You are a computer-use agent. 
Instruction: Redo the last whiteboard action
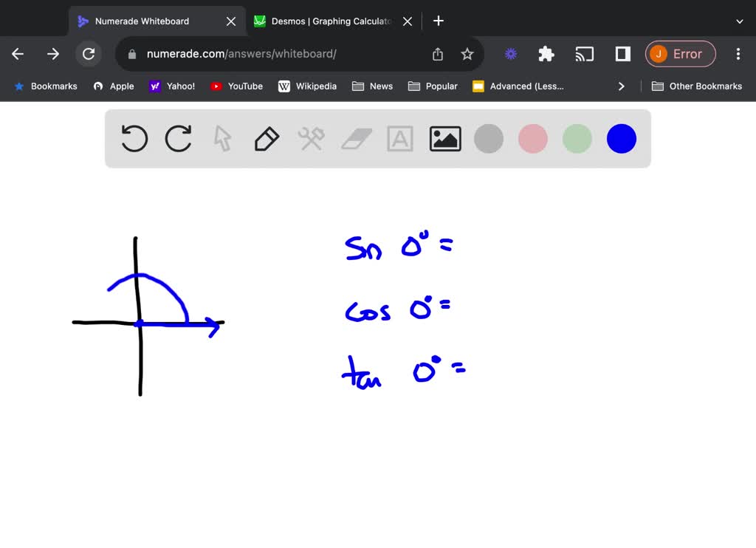[x=178, y=138]
